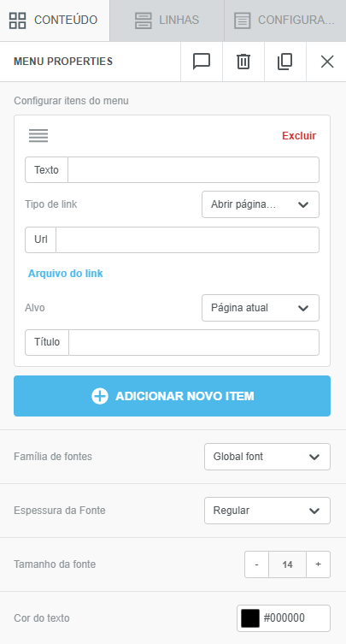Viewport: 346px width, 644px height.
Task: Open the Família de fontes Global font dropdown
Action: 267,457
